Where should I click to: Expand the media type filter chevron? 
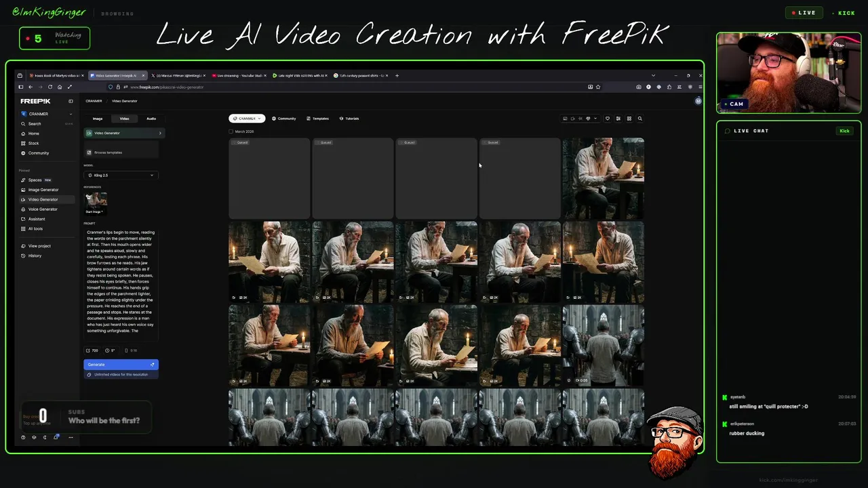pyautogui.click(x=595, y=119)
